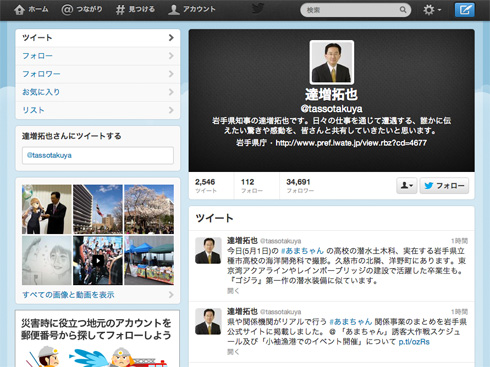Image resolution: width=490 pixels, height=367 pixels.
Task: Open the user actions person dropdown
Action: click(407, 186)
